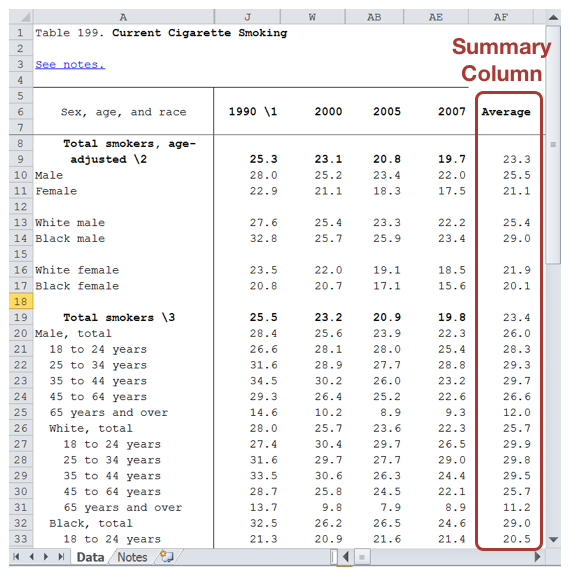Click the previous sheet navigation arrow
The height and width of the screenshot is (576, 570).
point(32,557)
